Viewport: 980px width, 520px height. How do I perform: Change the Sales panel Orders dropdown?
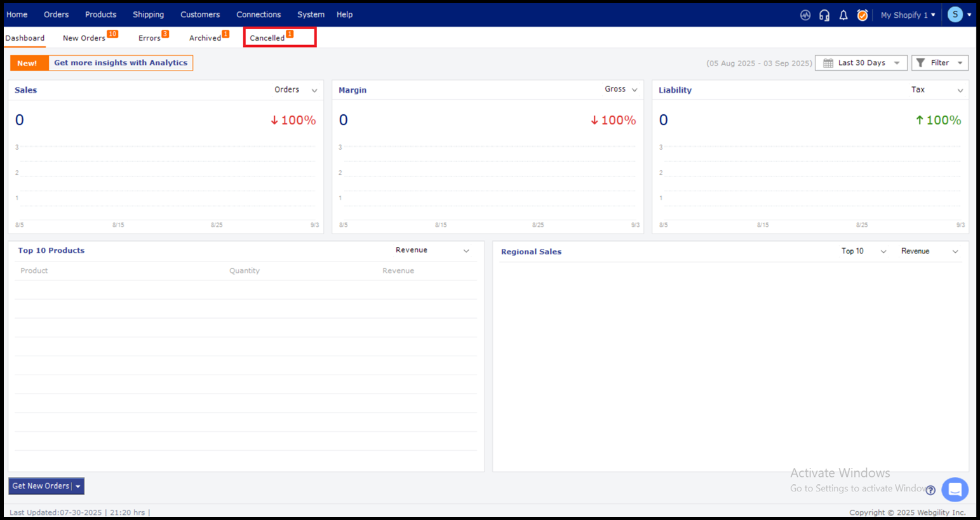(x=295, y=90)
